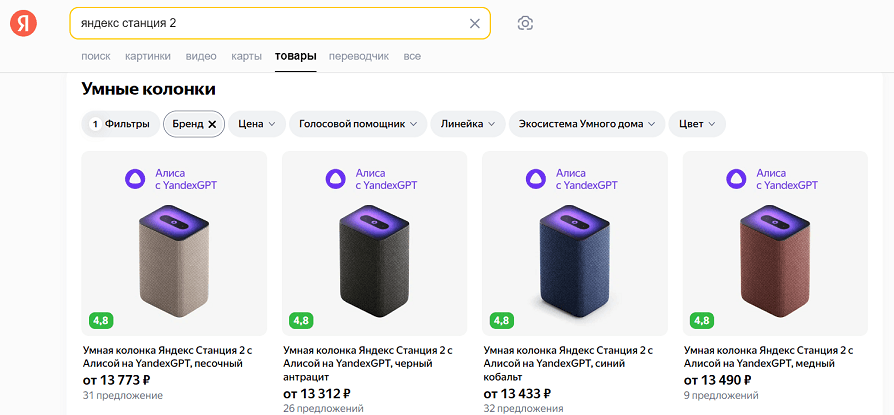
Task: Expand the Экосистема Умного дома filter
Action: click(586, 124)
